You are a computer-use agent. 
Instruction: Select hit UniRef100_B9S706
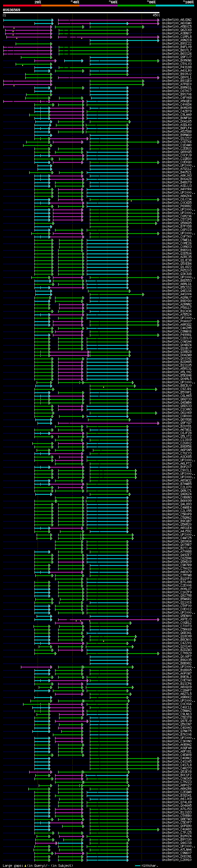(177, 94)
